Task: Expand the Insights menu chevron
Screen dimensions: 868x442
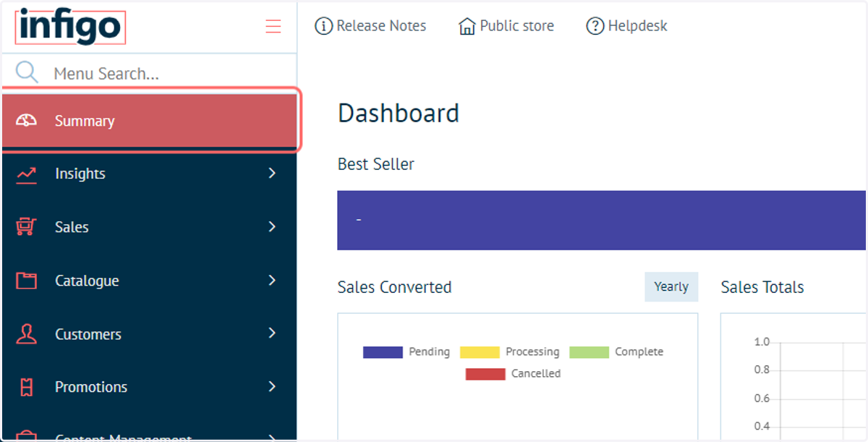Action: point(272,173)
